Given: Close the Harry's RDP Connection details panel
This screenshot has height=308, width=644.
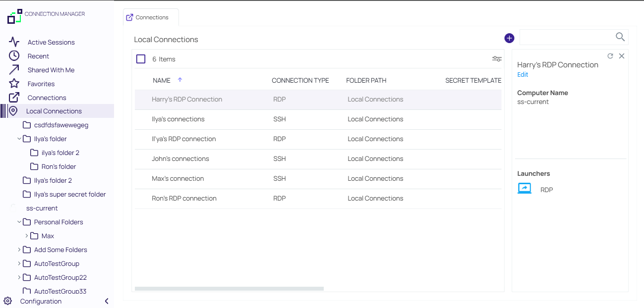Looking at the screenshot, I should click(622, 56).
